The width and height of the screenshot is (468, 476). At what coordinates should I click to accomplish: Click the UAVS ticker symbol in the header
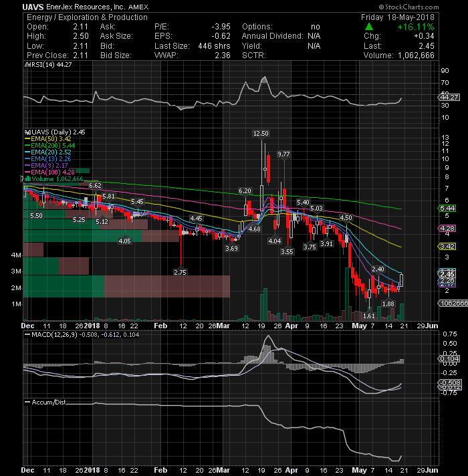tap(33, 7)
